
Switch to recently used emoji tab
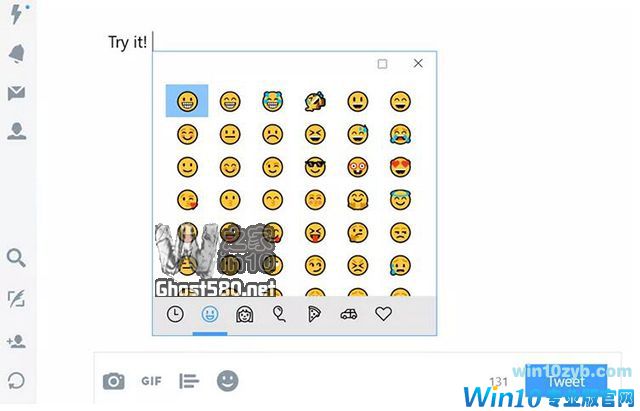pos(175,314)
